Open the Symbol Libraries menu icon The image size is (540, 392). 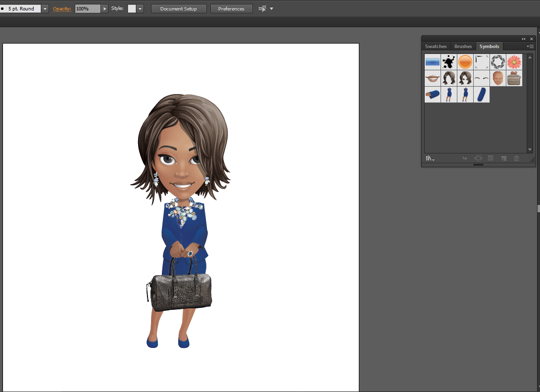coord(430,158)
